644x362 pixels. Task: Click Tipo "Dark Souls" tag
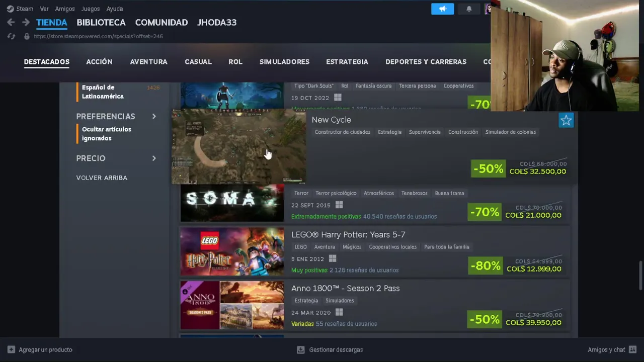[x=314, y=86]
